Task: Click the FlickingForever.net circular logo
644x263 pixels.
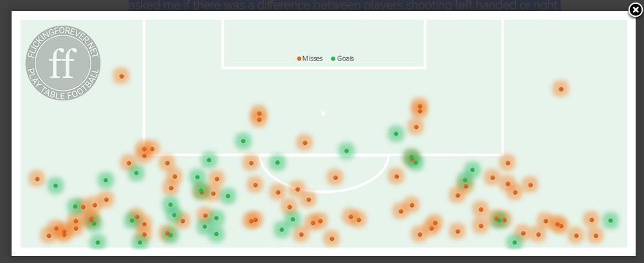Action: (63, 63)
